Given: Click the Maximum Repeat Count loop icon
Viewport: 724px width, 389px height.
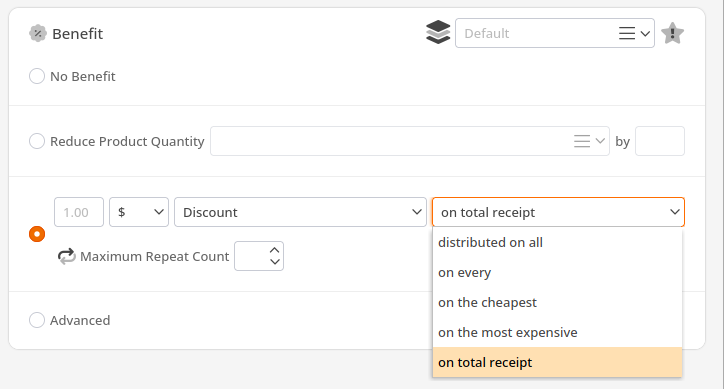Looking at the screenshot, I should pos(66,256).
